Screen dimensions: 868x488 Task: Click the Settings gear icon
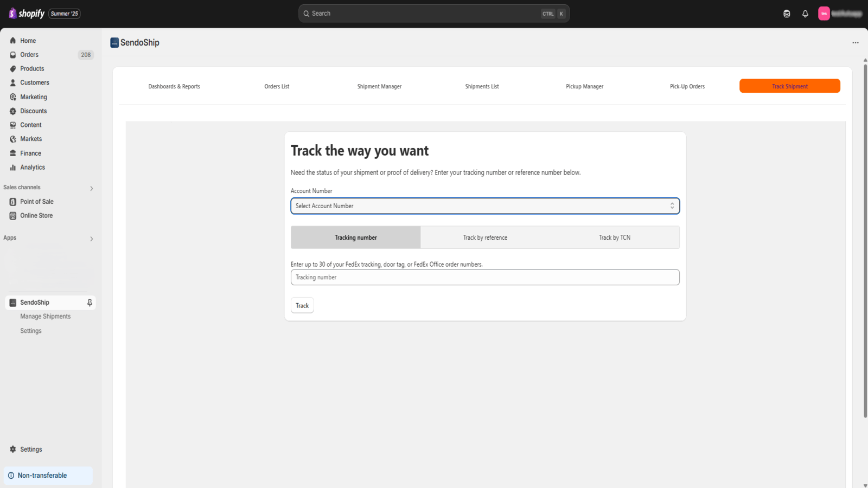point(13,450)
